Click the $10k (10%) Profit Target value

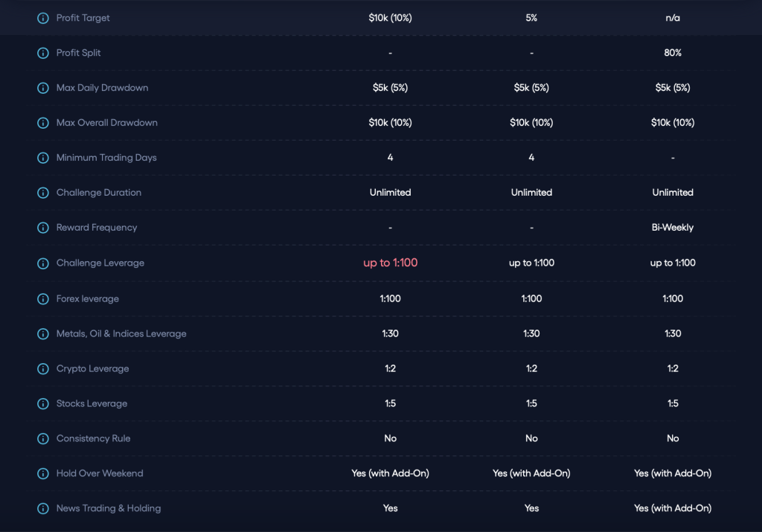coord(390,18)
